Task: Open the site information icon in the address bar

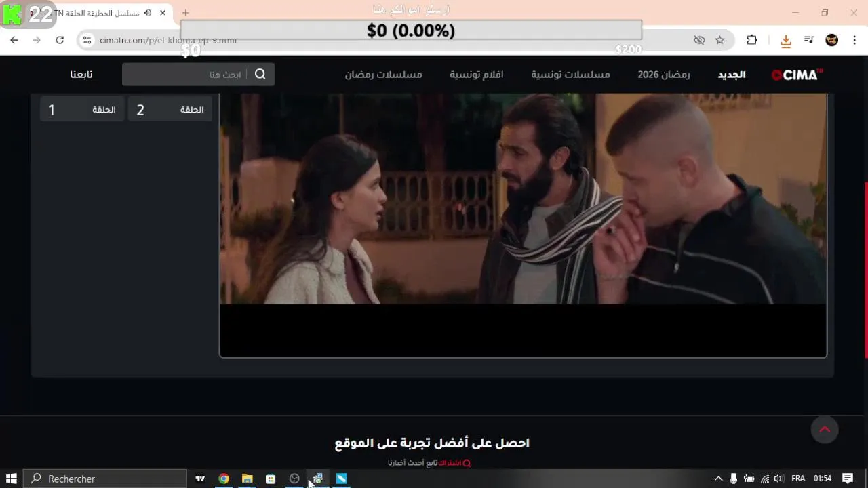Action: click(87, 40)
